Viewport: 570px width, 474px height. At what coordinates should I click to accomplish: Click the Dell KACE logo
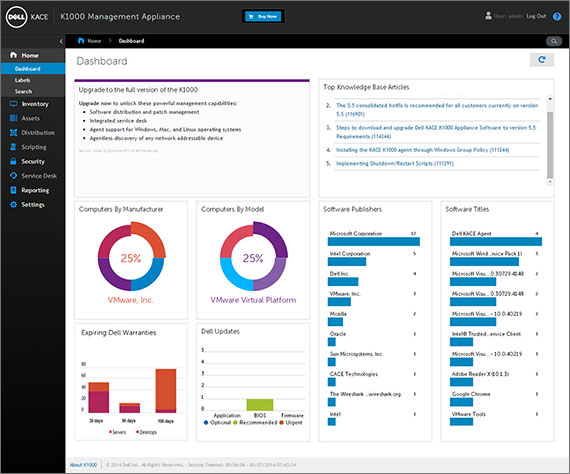pos(27,17)
